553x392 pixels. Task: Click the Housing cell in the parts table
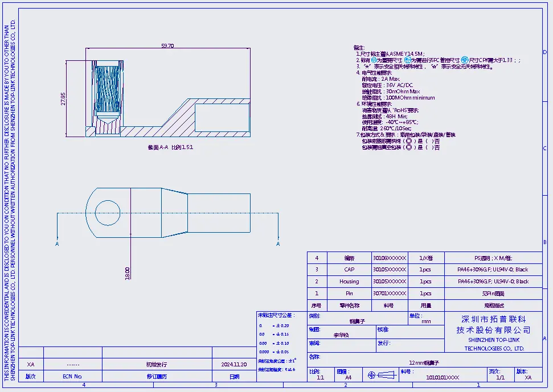(x=349, y=282)
